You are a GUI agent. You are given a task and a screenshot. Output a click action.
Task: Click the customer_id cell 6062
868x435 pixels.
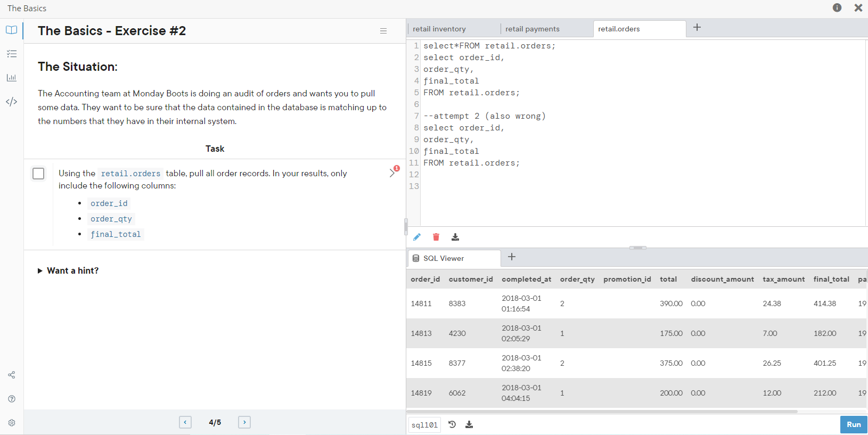click(x=457, y=393)
